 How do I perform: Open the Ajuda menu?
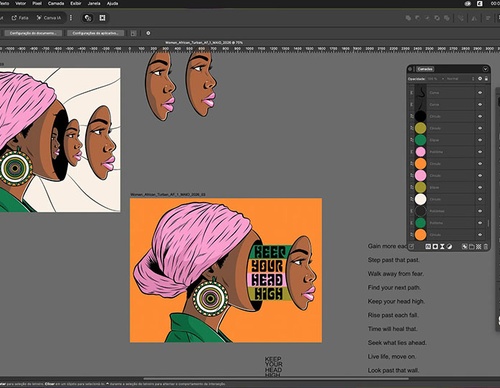pos(112,3)
